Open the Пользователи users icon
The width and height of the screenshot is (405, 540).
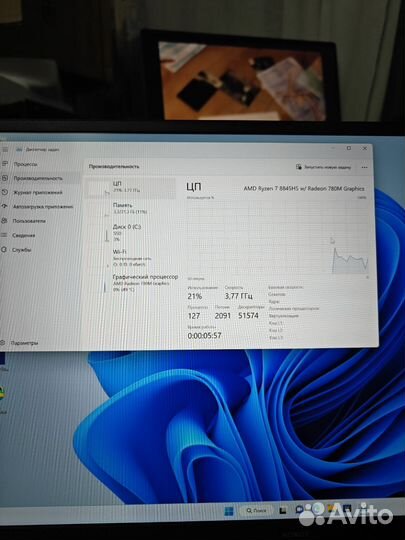(x=5, y=221)
